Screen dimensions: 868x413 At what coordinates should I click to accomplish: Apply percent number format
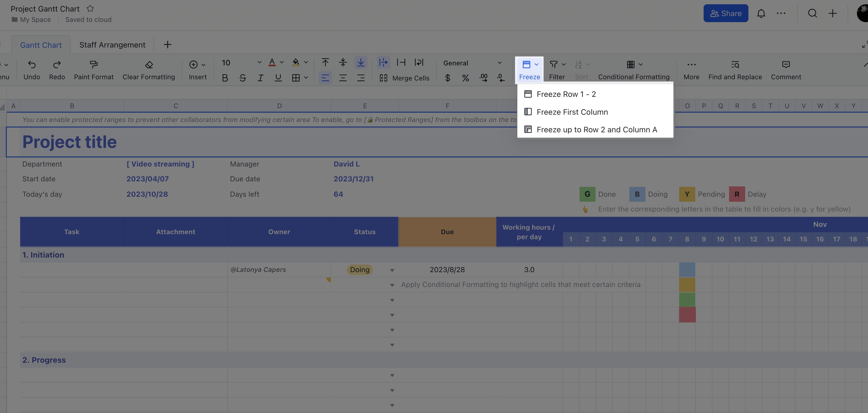[465, 78]
